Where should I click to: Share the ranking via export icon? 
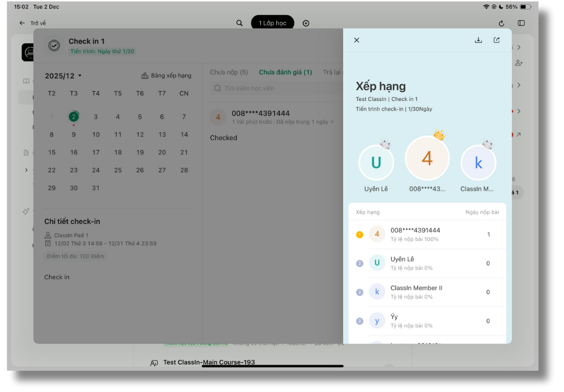click(497, 40)
